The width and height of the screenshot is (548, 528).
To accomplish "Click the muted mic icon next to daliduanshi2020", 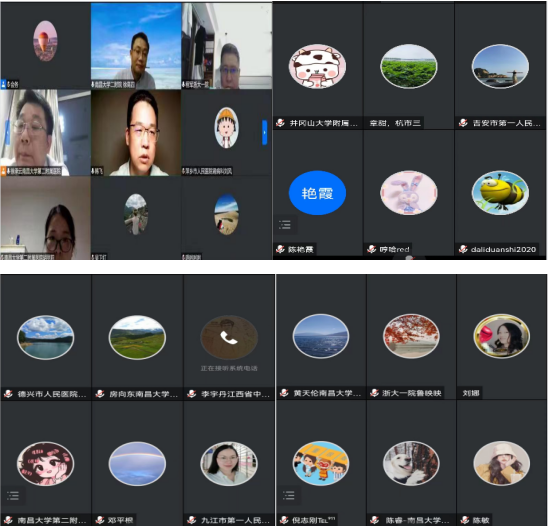I will coord(463,249).
